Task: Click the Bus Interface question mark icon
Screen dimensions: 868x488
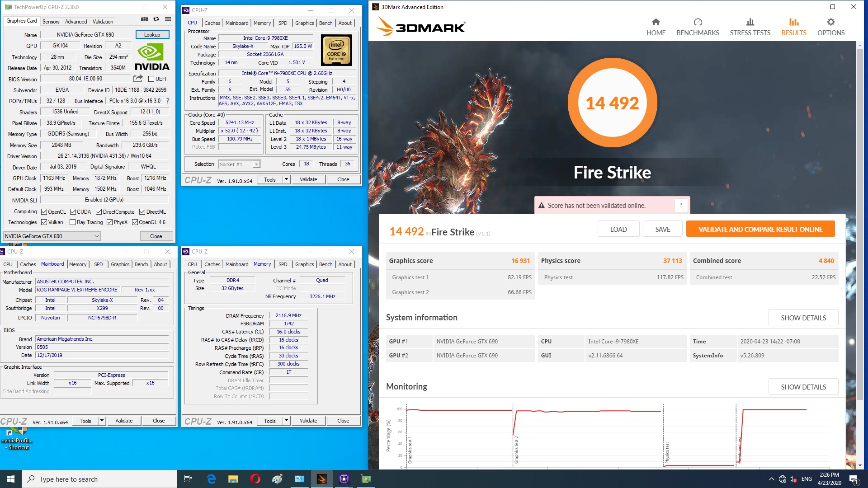Action: click(168, 101)
